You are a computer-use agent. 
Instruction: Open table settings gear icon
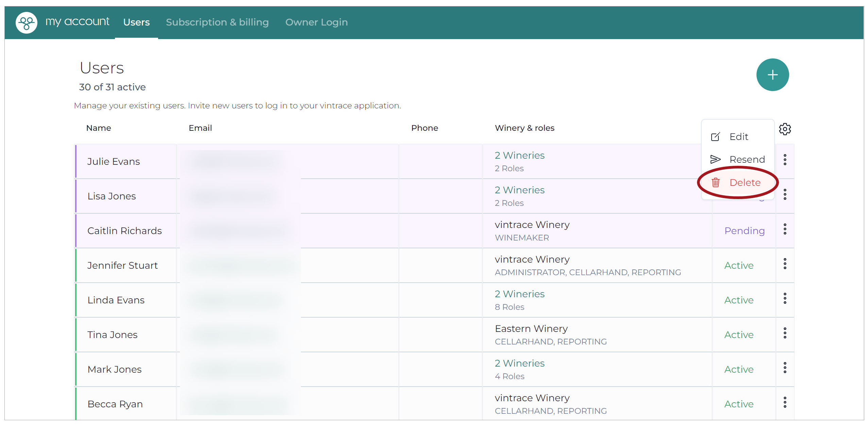785,129
